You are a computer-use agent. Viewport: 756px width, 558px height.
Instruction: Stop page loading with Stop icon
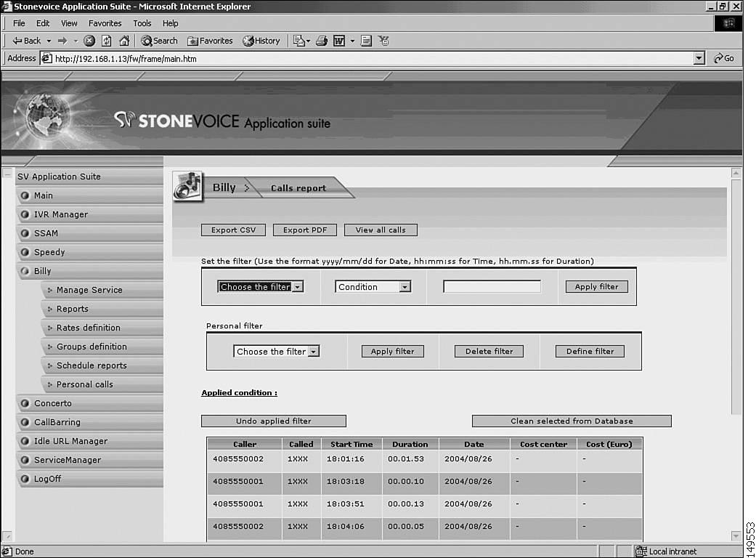point(89,41)
